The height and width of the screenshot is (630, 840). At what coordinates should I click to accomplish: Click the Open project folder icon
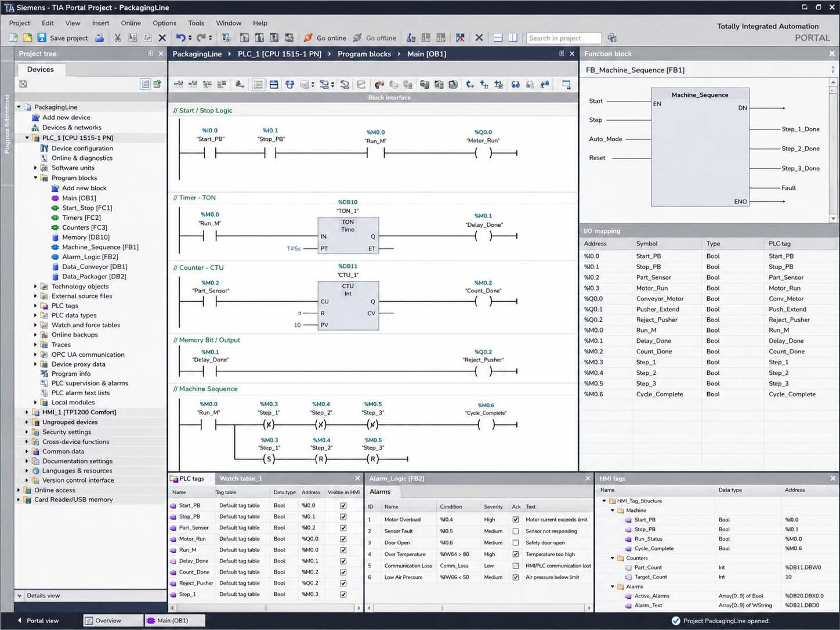click(27, 38)
